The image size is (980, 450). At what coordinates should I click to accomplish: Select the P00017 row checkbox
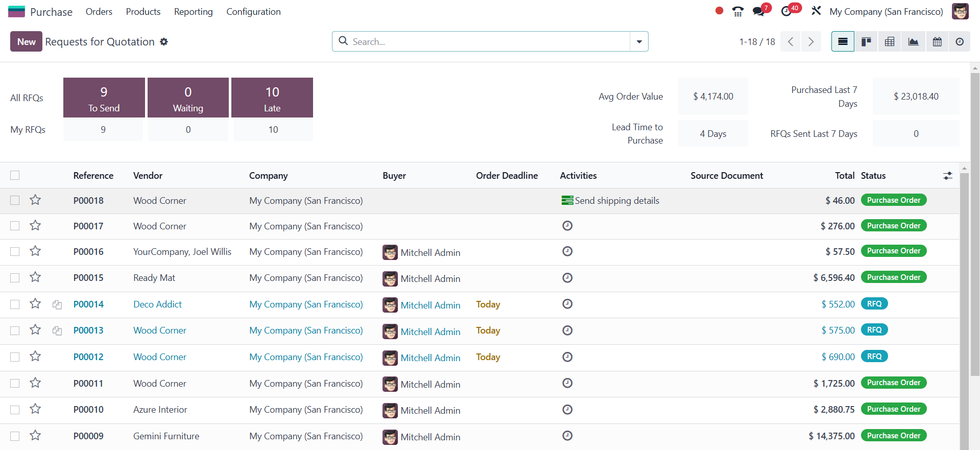coord(15,226)
